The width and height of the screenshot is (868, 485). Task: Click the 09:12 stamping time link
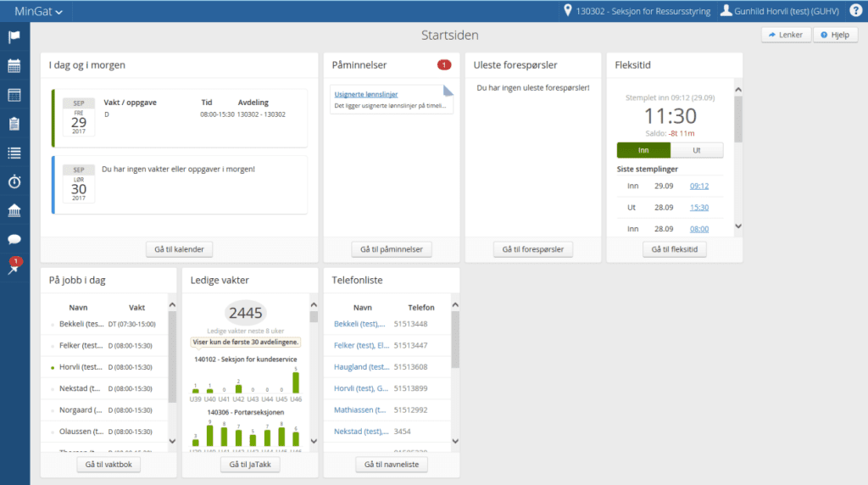pyautogui.click(x=699, y=186)
